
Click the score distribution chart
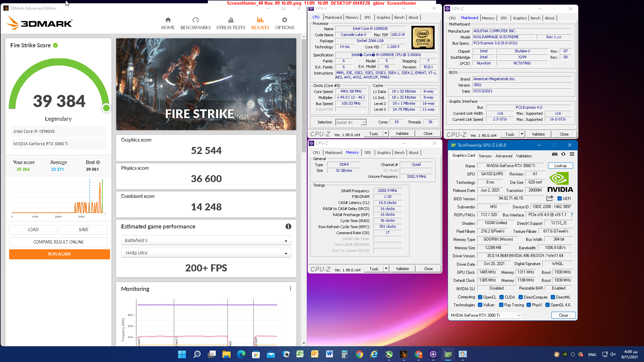[58, 198]
